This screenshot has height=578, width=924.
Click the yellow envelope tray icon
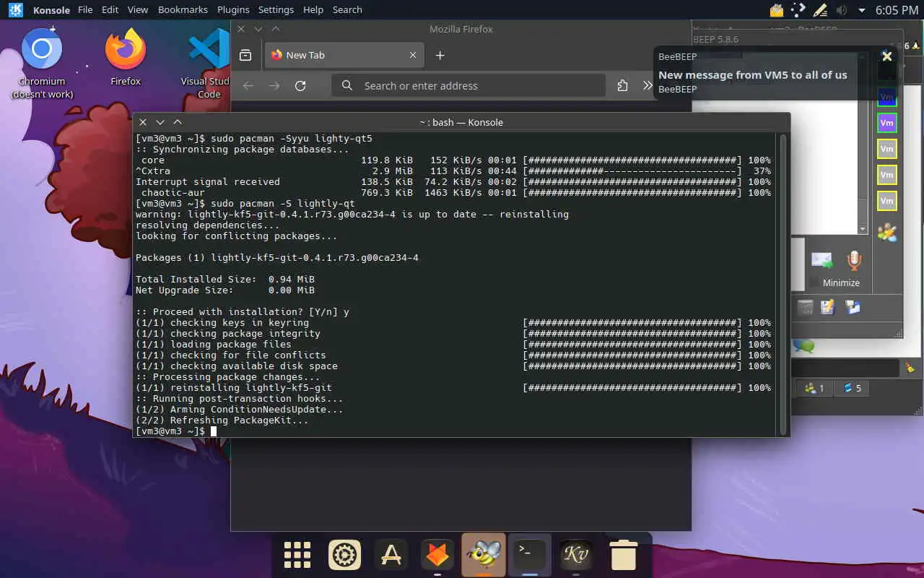[777, 10]
